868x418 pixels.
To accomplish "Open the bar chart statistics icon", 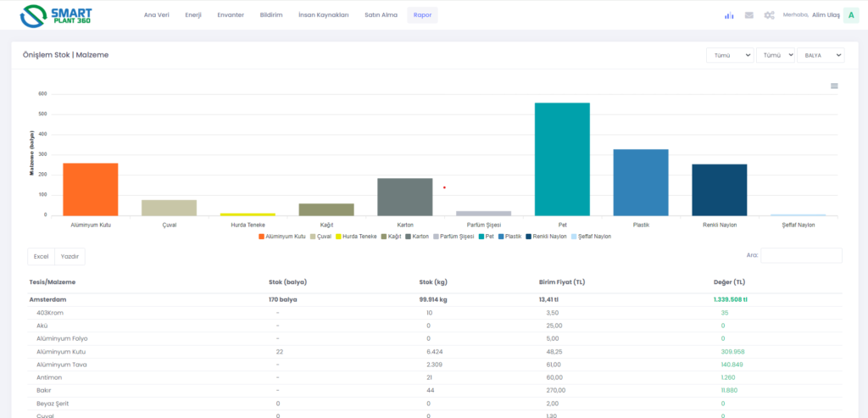I will pyautogui.click(x=729, y=15).
